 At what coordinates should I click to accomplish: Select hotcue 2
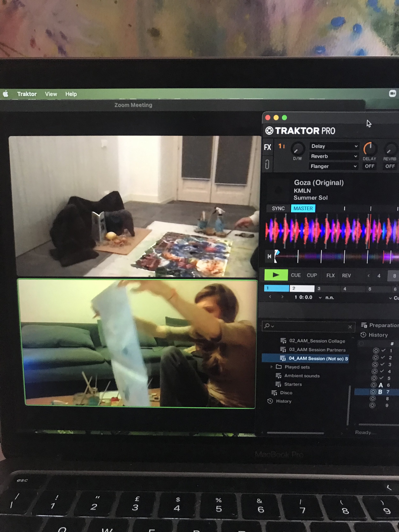click(x=302, y=288)
